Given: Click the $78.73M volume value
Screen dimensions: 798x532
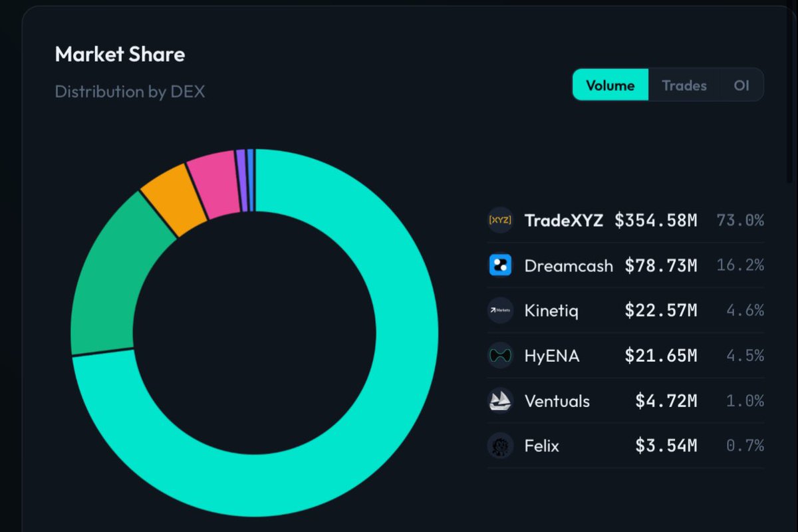Looking at the screenshot, I should (661, 265).
